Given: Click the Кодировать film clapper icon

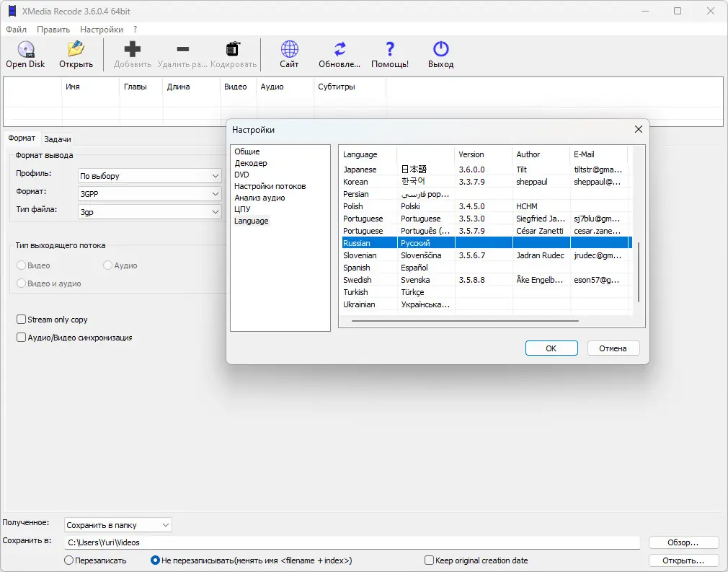Looking at the screenshot, I should pyautogui.click(x=233, y=49).
